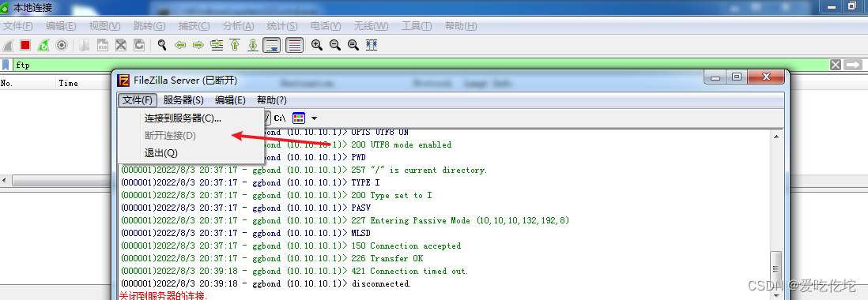Click the go to specified packet icon
868x300 pixels.
[x=217, y=45]
